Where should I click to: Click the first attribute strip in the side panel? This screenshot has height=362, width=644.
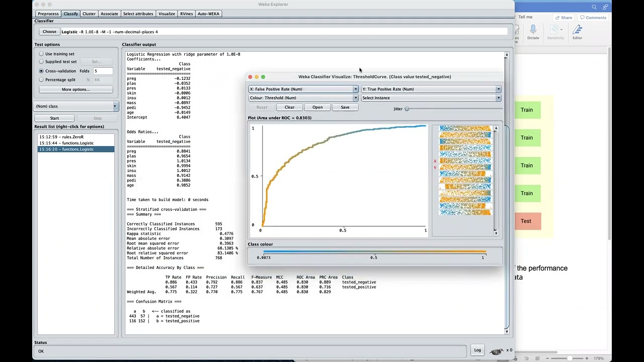465,128
